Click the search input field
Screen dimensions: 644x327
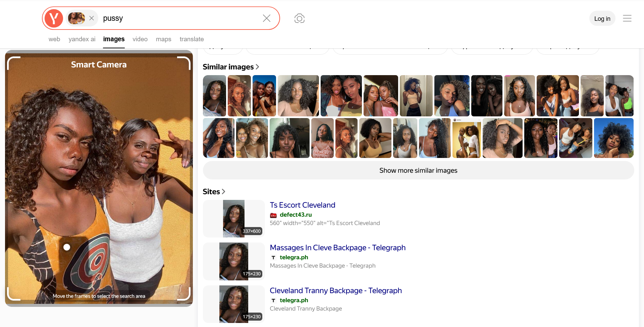[181, 18]
